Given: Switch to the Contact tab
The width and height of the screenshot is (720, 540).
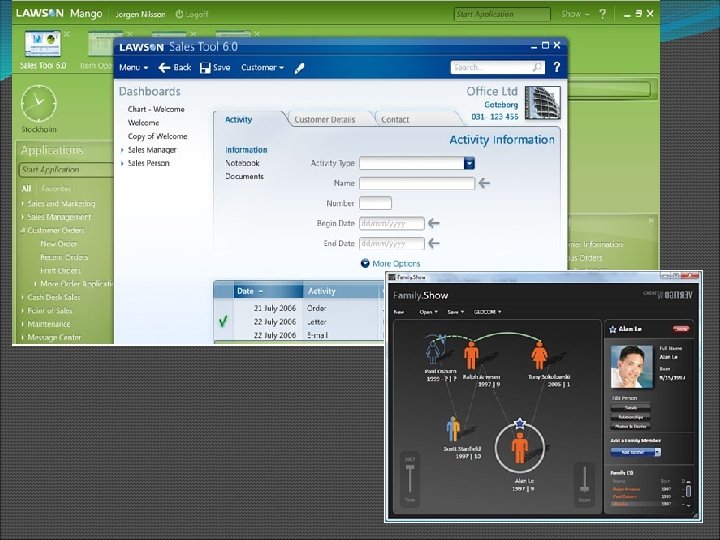Looking at the screenshot, I should click(395, 119).
